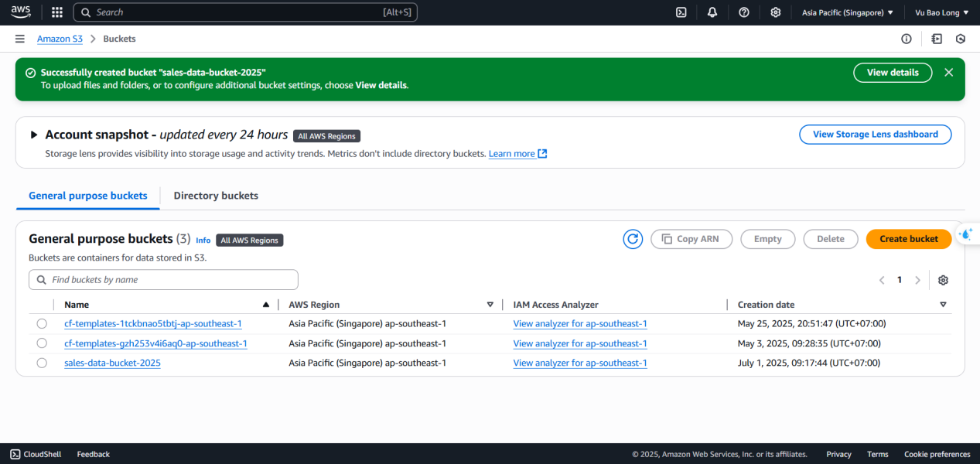Image resolution: width=980 pixels, height=464 pixels.
Task: Open the floating assistant sparkle icon
Action: tap(965, 234)
